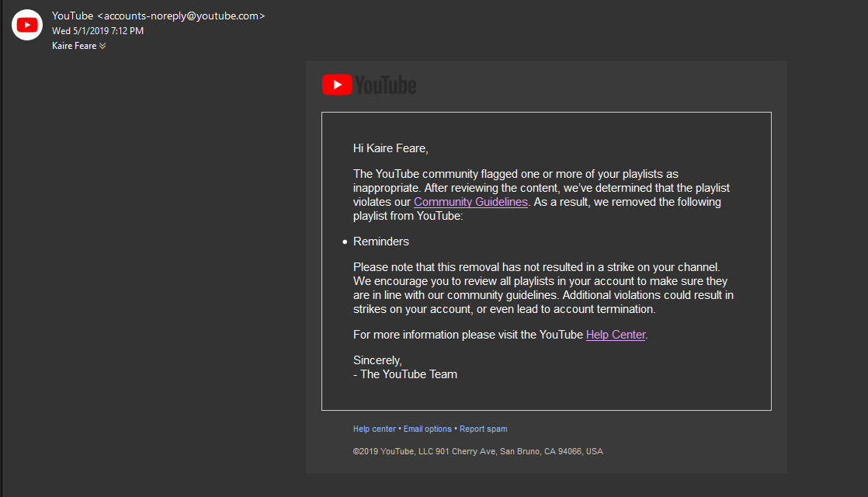Click the YouTube logo in email header

(x=370, y=85)
